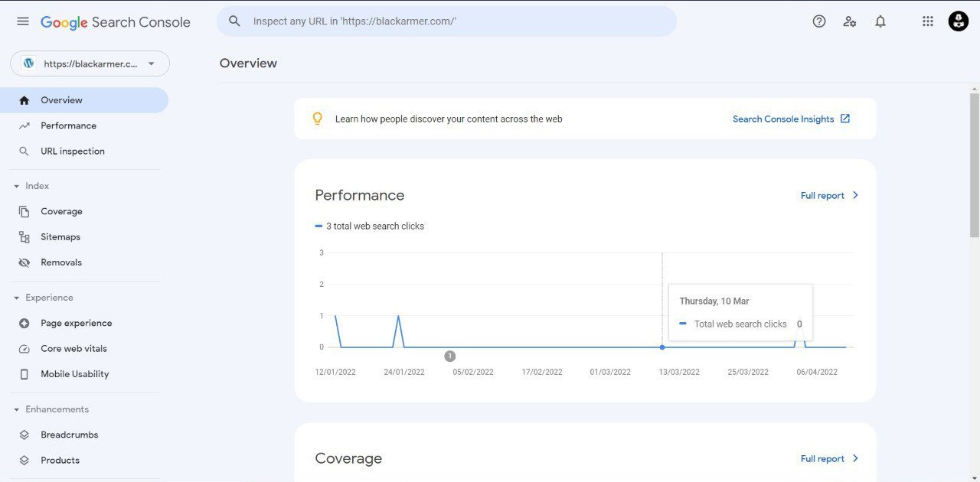
Task: Collapse the Index section
Action: click(x=17, y=186)
